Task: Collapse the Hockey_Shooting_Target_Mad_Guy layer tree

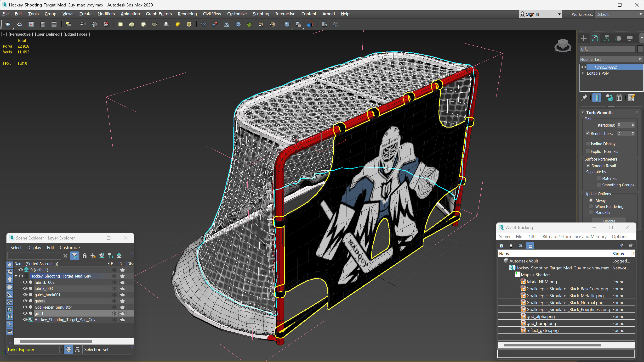Action: (16, 276)
